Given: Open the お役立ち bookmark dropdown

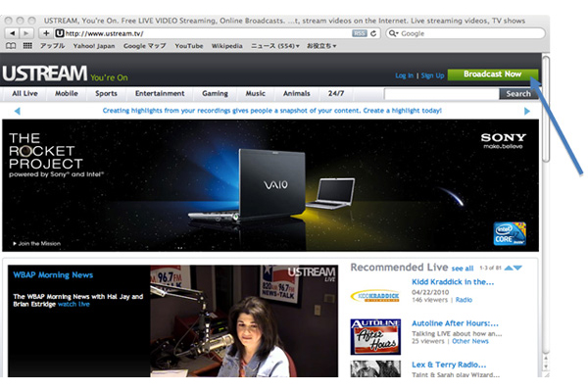Looking at the screenshot, I should coord(321,46).
